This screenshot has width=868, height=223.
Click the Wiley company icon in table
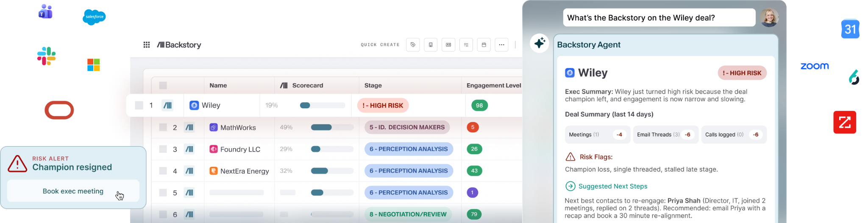click(x=194, y=105)
